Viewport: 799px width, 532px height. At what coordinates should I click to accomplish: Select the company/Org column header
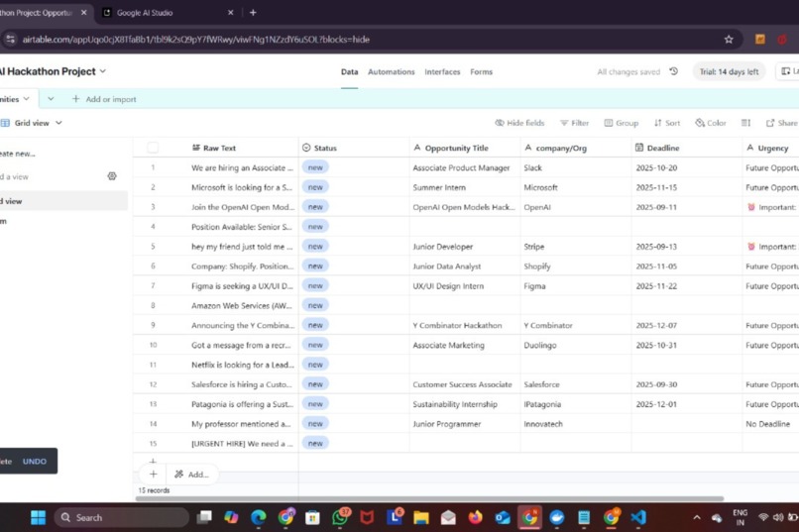tap(575, 148)
